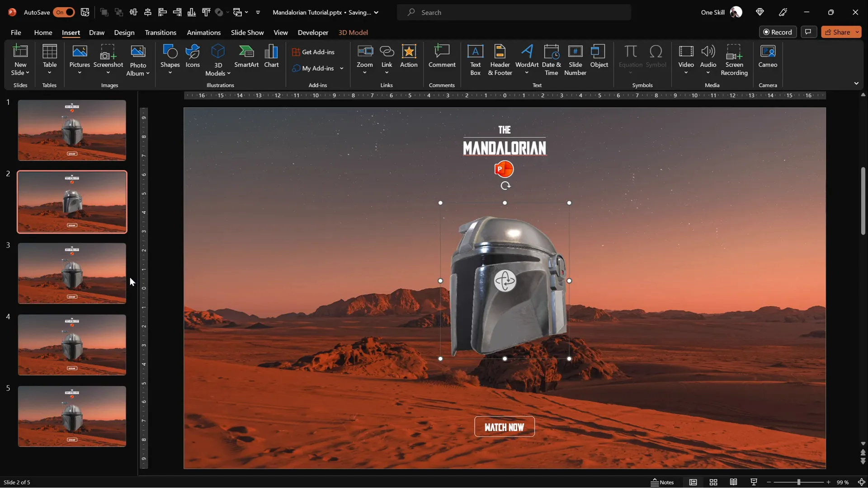Start Slide Show from status bar
The width and height of the screenshot is (868, 488).
[754, 482]
